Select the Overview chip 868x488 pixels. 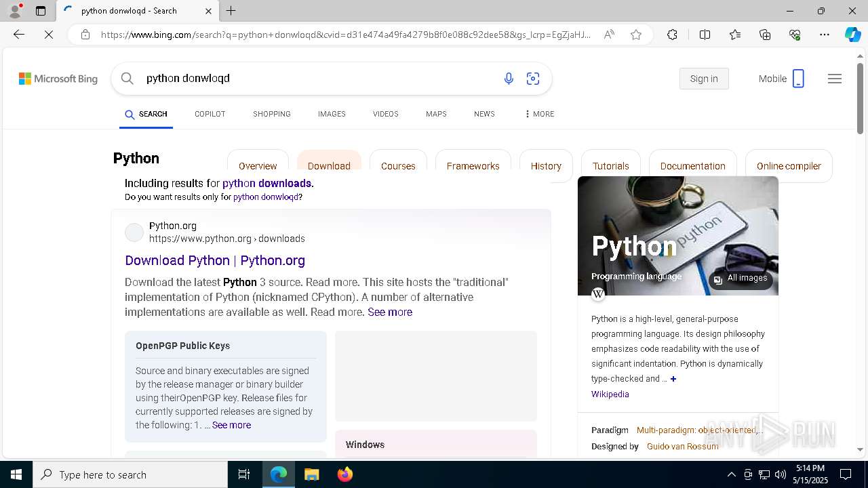(x=258, y=165)
